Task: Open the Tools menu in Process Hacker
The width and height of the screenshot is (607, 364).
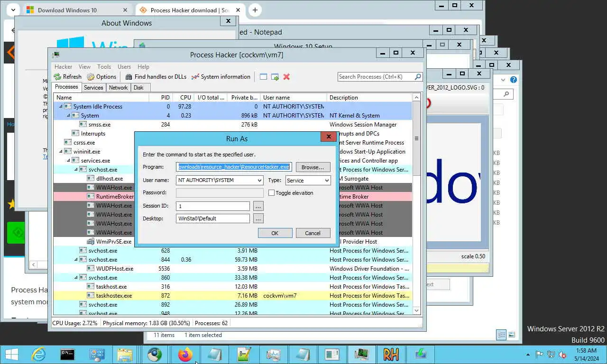Action: (x=104, y=67)
